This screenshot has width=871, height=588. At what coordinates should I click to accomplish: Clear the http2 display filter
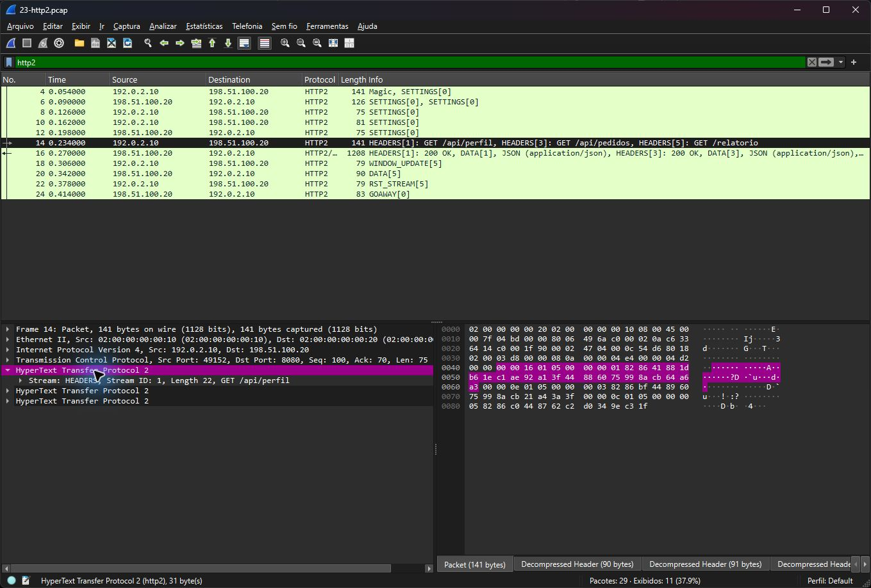point(812,62)
